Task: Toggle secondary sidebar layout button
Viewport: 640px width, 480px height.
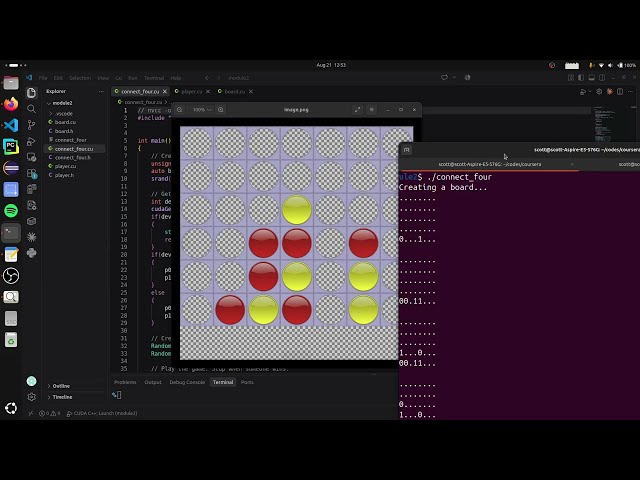Action: point(602,78)
